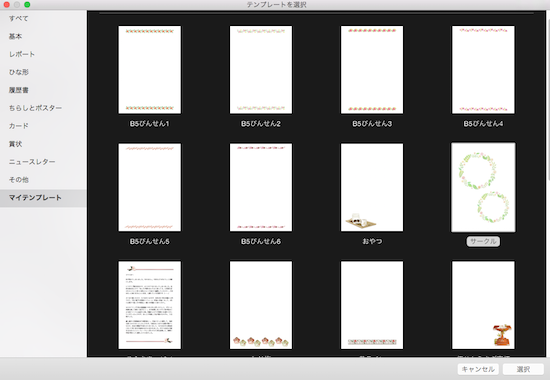Confirm with the 選択 button

click(523, 369)
